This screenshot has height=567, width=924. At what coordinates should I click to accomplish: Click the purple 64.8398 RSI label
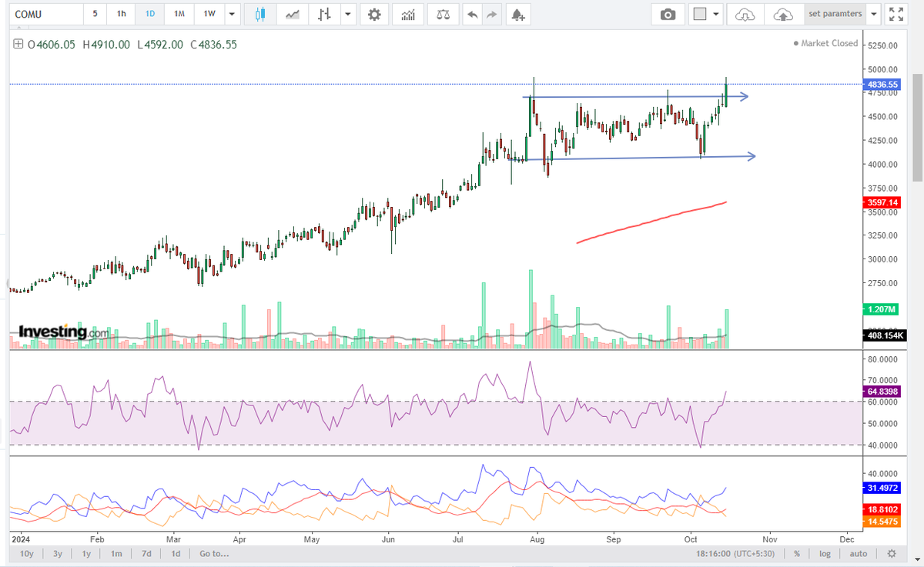point(882,392)
